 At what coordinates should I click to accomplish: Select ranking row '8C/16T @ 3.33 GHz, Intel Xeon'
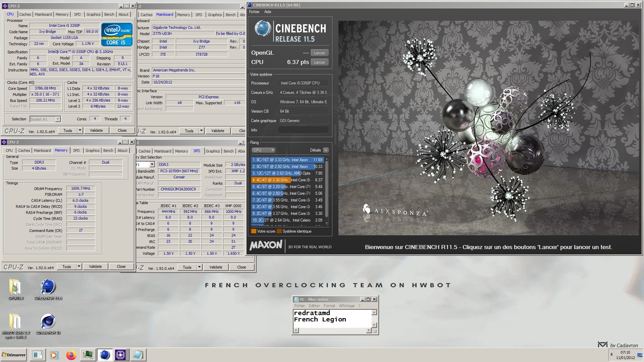[287, 160]
